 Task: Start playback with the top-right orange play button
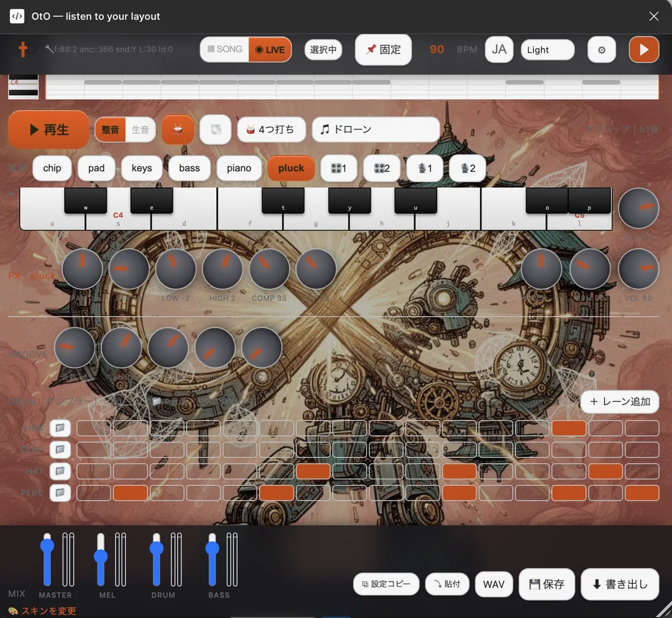coord(643,50)
